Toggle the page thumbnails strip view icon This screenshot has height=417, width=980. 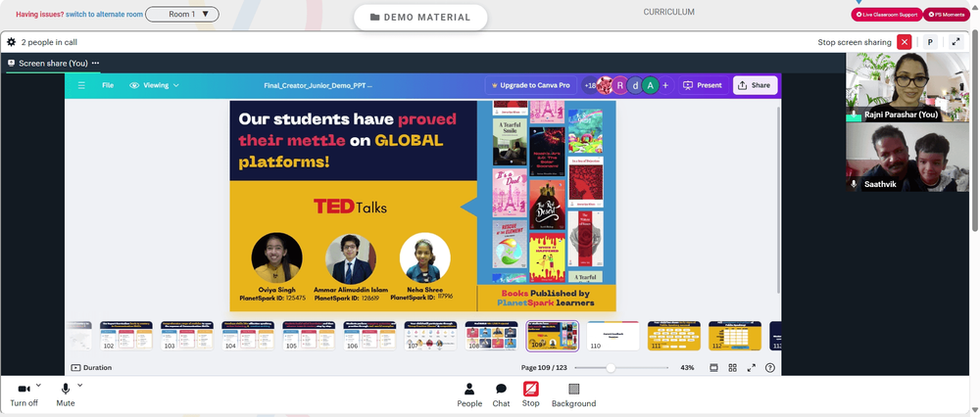(713, 368)
